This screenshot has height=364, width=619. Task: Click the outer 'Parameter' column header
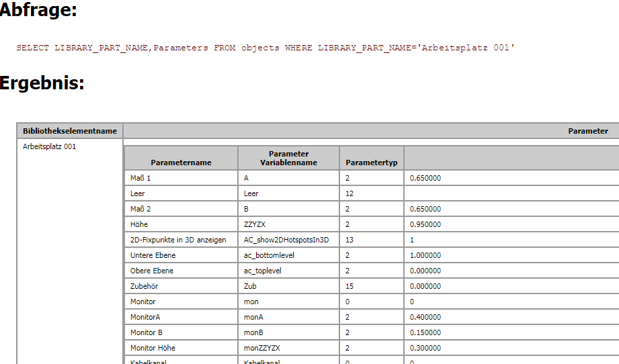coord(588,131)
